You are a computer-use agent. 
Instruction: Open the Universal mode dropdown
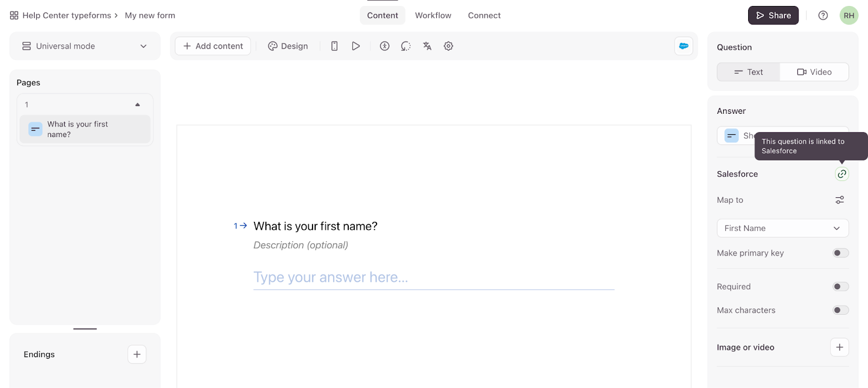point(85,46)
